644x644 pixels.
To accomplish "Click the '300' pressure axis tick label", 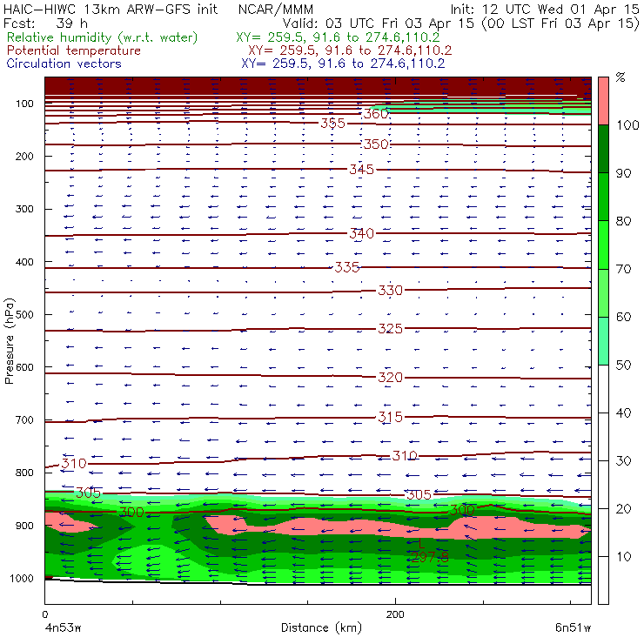I will [x=24, y=209].
